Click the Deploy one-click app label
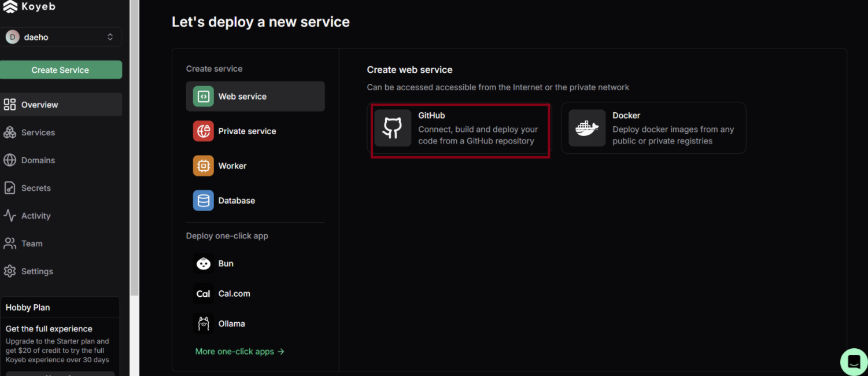 pyautogui.click(x=227, y=236)
